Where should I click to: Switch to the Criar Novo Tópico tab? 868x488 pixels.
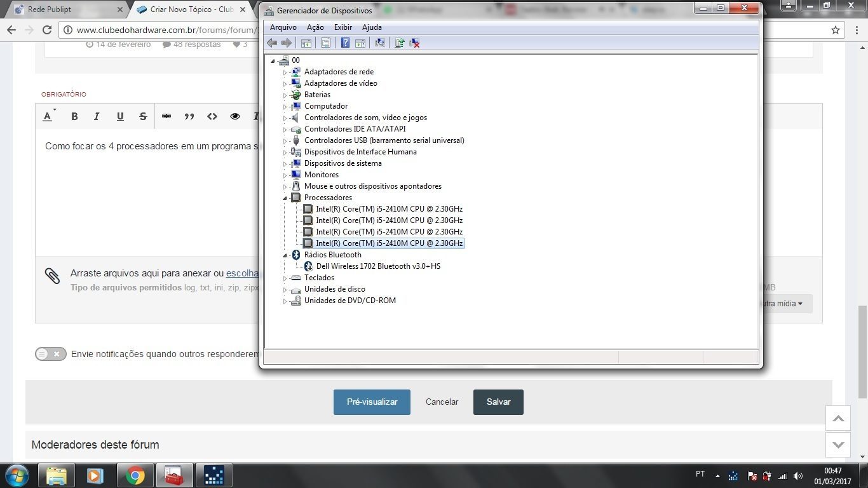point(193,10)
